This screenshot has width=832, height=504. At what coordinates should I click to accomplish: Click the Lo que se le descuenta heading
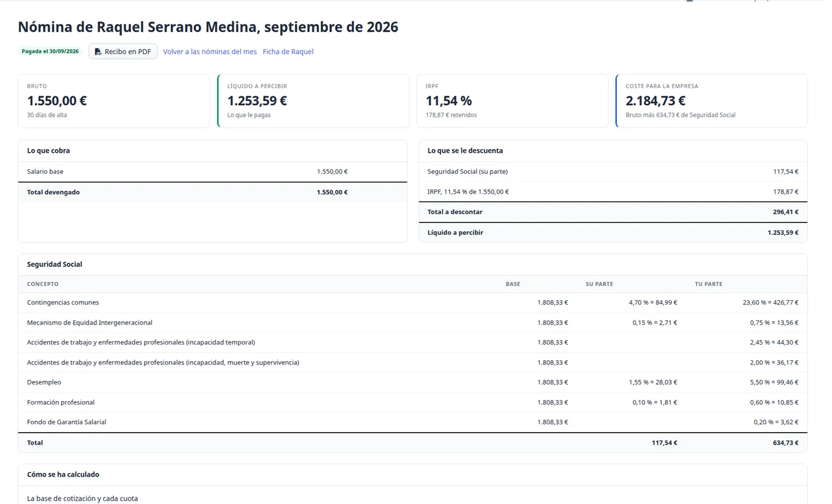465,151
